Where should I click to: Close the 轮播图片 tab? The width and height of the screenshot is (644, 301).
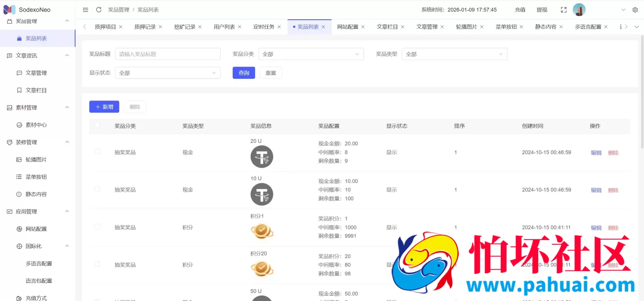click(x=482, y=27)
